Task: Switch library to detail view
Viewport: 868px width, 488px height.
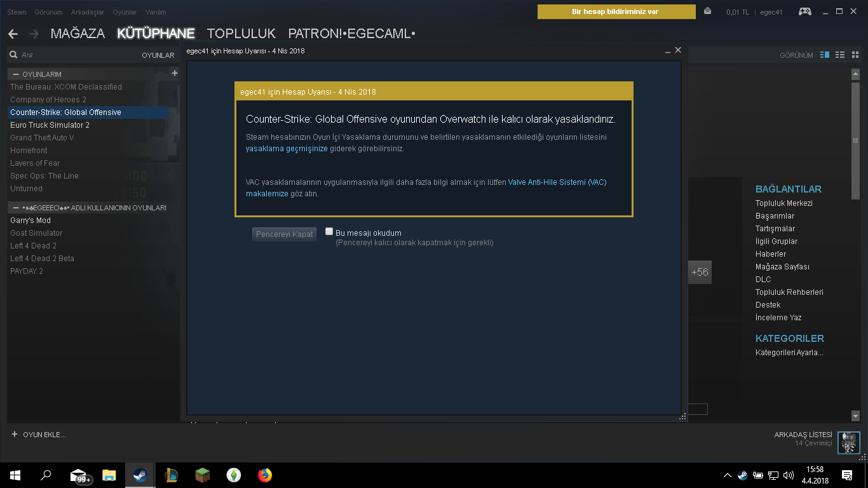Action: pos(825,55)
